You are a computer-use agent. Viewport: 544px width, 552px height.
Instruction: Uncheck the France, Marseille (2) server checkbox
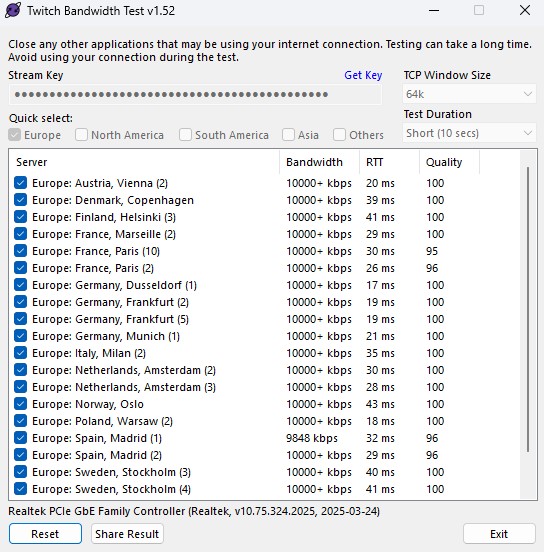click(x=20, y=234)
